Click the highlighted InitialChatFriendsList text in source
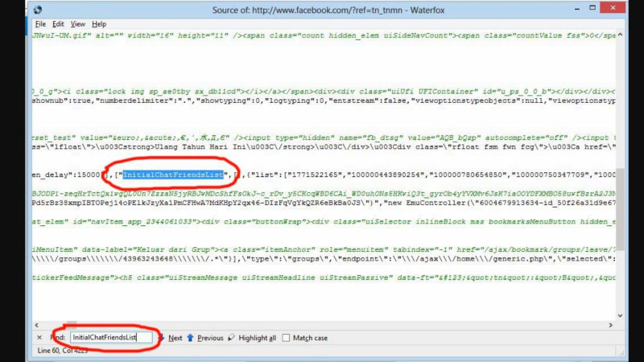This screenshot has height=362, width=644. pos(172,175)
